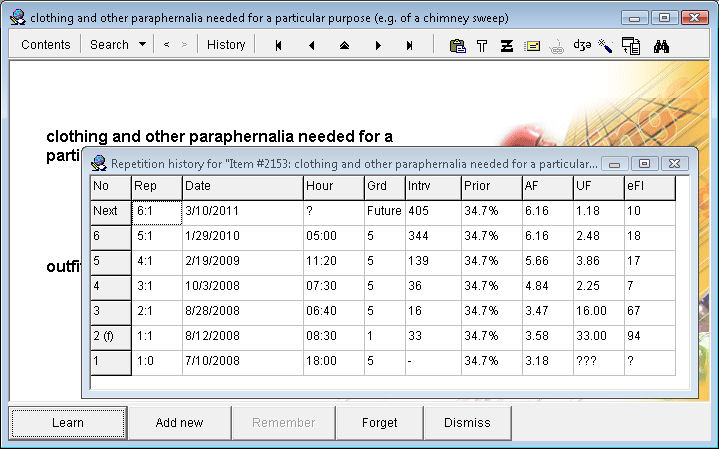Go to the first element navigation arrow
719x449 pixels.
pyautogui.click(x=278, y=45)
